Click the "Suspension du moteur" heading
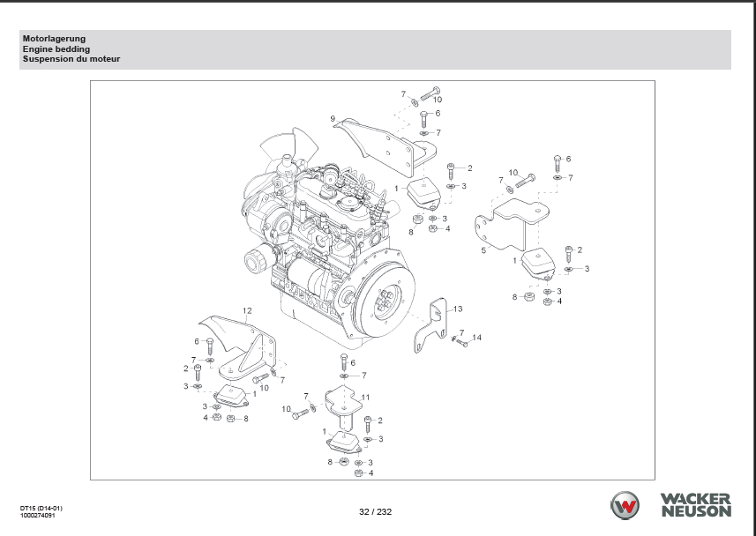This screenshot has width=756, height=536. pos(71,59)
